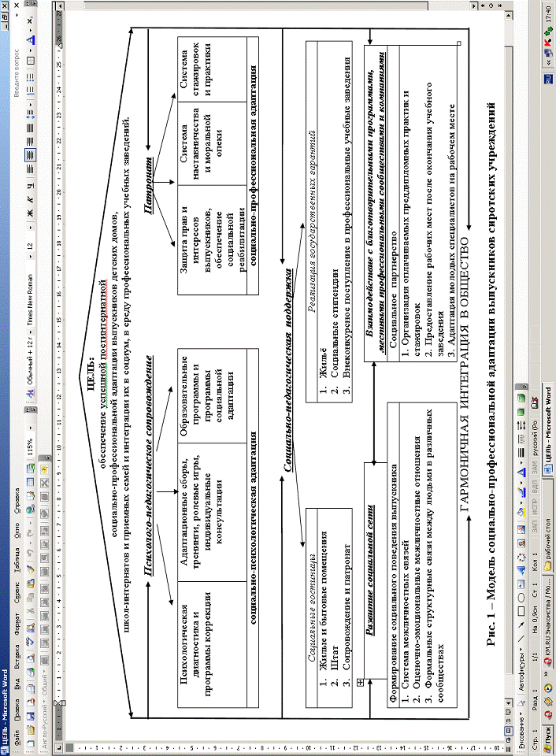The width and height of the screenshot is (556, 756).
Task: Toggle ЗАМ overtype mode in the status bar
Action: click(536, 468)
